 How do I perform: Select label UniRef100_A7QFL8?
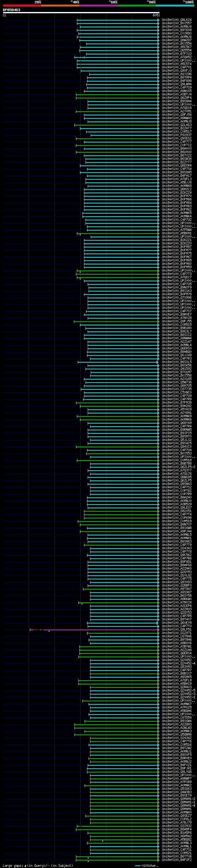[177, 680]
